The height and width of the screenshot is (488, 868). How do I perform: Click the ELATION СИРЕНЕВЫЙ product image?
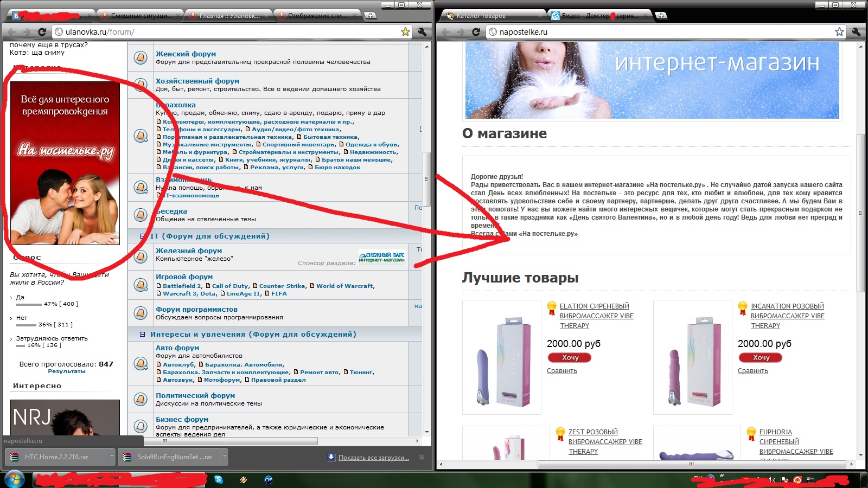click(502, 358)
